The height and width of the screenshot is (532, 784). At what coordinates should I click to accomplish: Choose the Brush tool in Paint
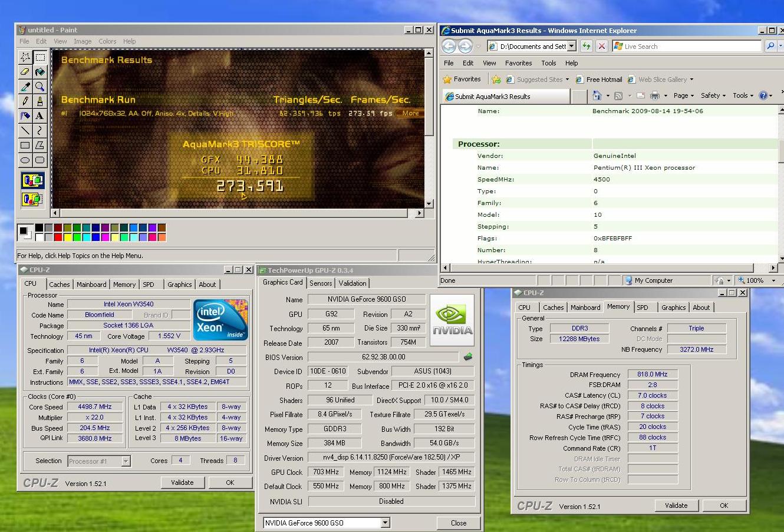pos(40,101)
